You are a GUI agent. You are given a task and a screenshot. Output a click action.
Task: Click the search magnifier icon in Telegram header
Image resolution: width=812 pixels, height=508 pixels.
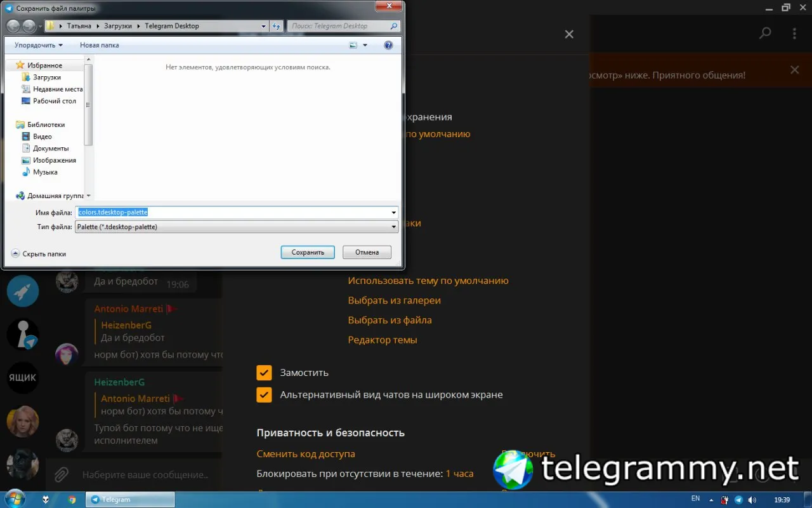[x=766, y=33]
